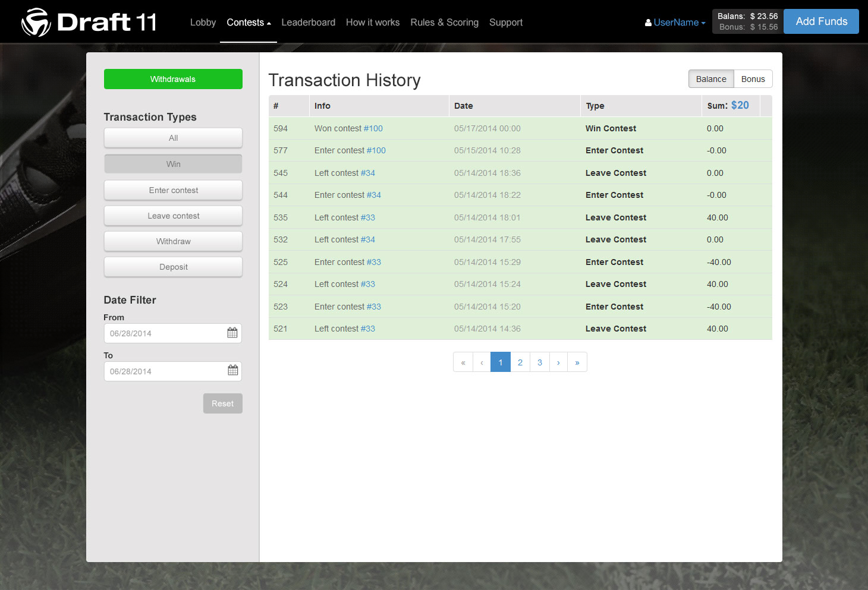868x590 pixels.
Task: Click the Transaction History heading
Action: 345,80
